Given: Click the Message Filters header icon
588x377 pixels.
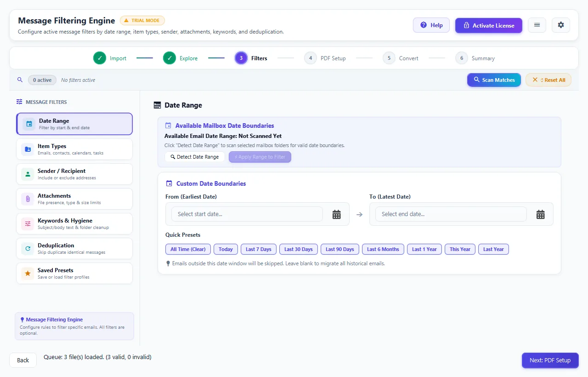Looking at the screenshot, I should 19,102.
